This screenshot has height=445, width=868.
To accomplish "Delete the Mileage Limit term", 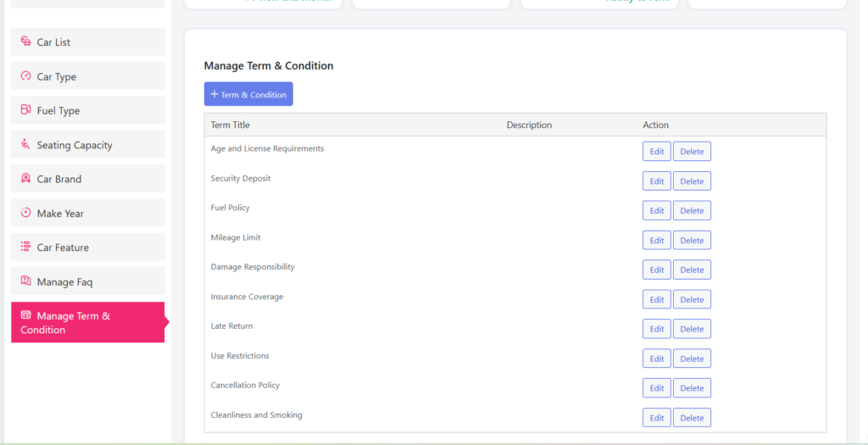I will [x=692, y=240].
